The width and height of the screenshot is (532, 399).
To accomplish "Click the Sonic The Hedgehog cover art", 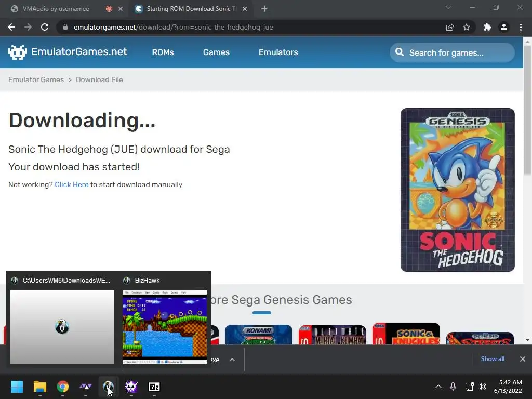I will [x=457, y=190].
